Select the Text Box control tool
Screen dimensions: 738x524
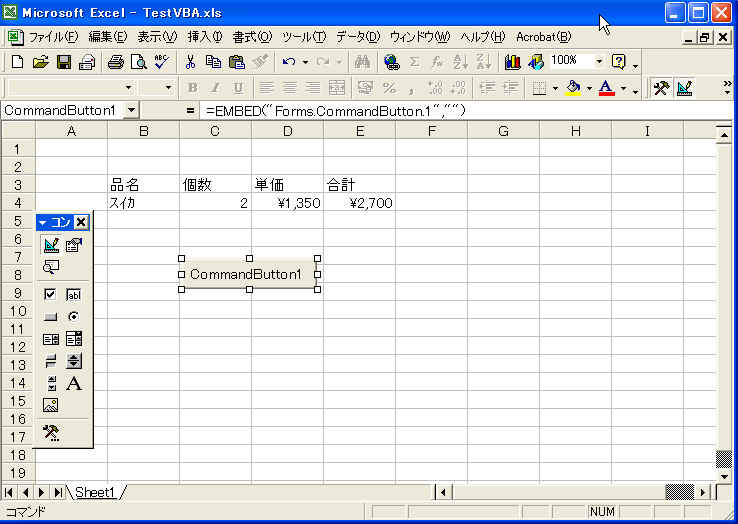[x=73, y=294]
